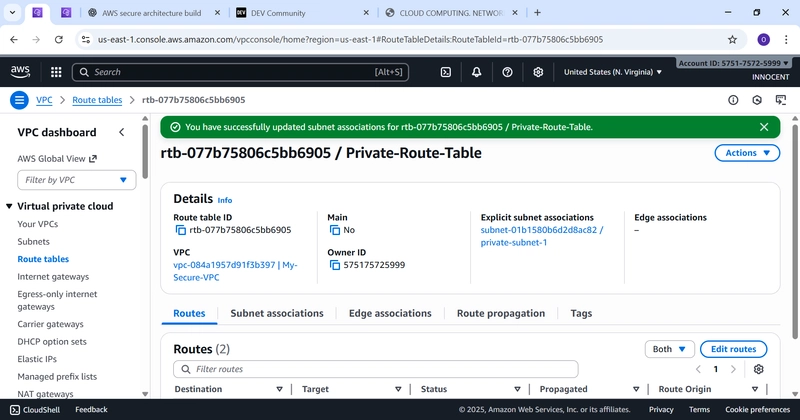Switch to the Subnet associations tab
This screenshot has width=800, height=420.
277,313
